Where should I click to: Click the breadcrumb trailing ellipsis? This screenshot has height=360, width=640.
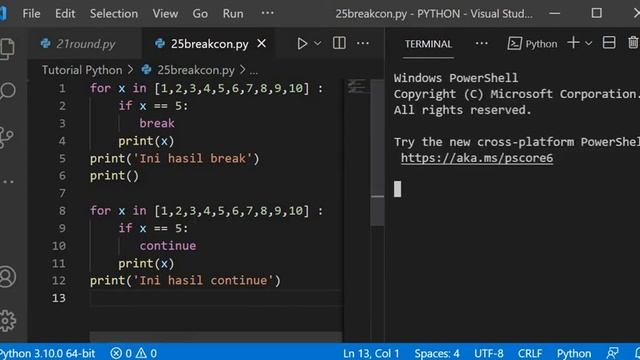(x=254, y=71)
